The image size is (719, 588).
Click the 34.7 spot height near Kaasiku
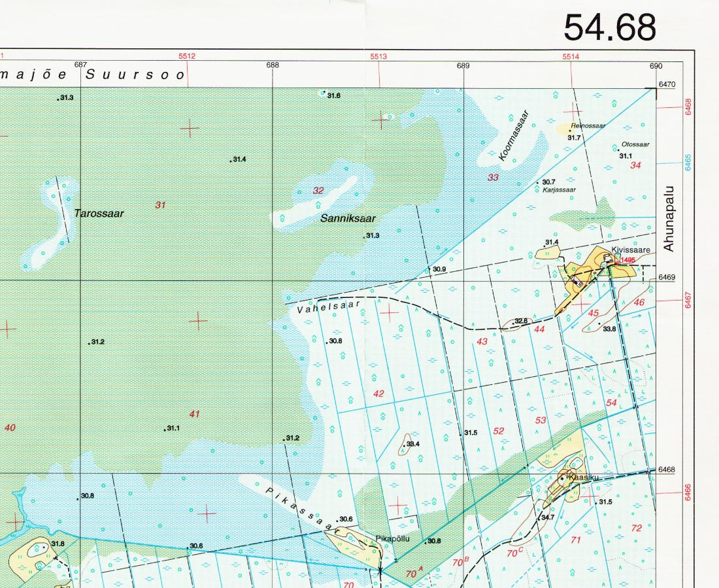[547, 517]
